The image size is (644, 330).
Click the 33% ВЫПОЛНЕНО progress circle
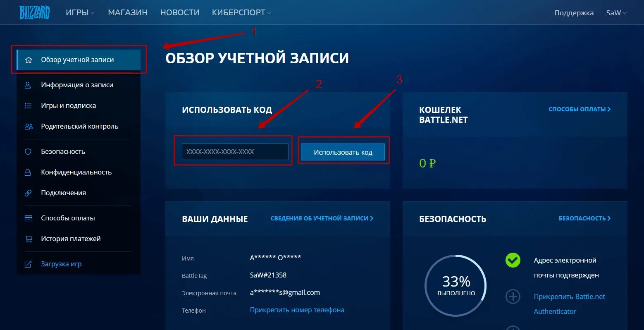point(456,286)
